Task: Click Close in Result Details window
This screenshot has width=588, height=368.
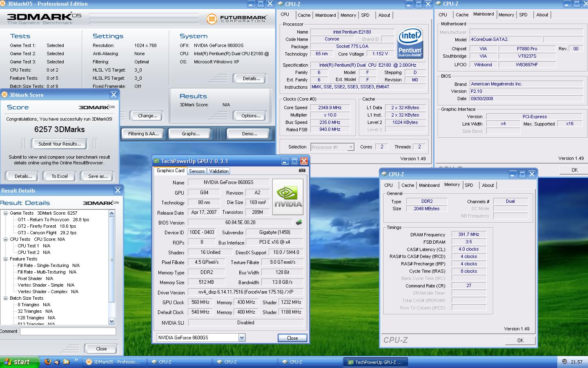Action: click(101, 349)
